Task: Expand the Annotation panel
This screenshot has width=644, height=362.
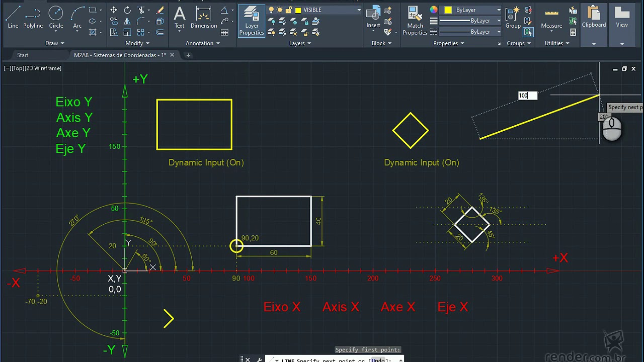Action: coord(203,43)
